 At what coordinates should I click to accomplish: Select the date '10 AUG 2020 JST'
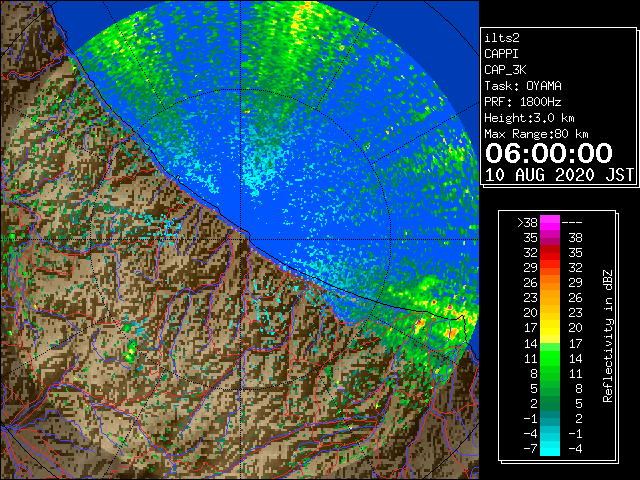pos(559,175)
